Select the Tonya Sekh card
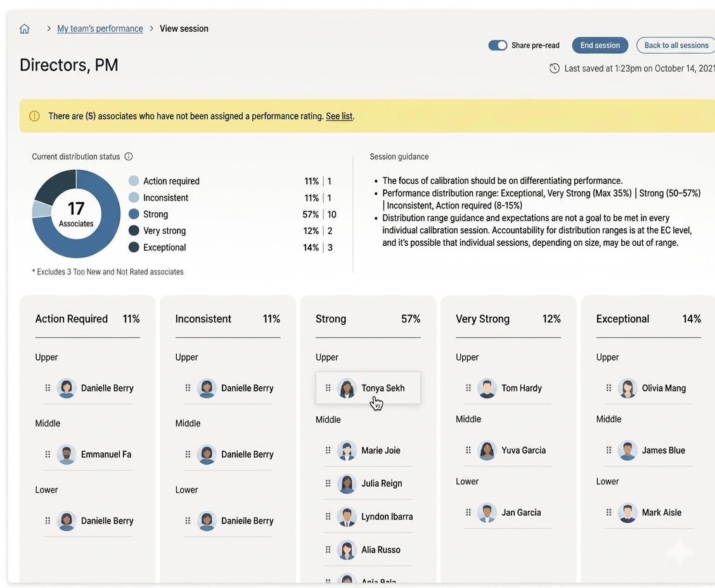This screenshot has width=715, height=588. (x=368, y=388)
